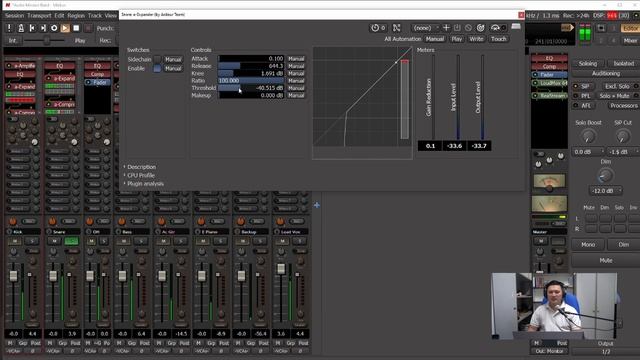Click the orange knob on Kick strip

coord(13,221)
